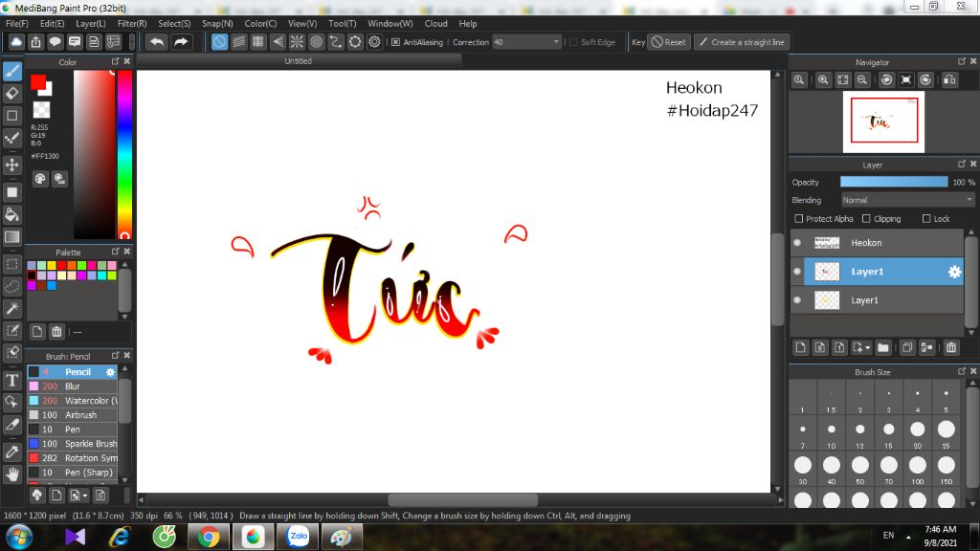Click Create a straight line button

point(742,42)
